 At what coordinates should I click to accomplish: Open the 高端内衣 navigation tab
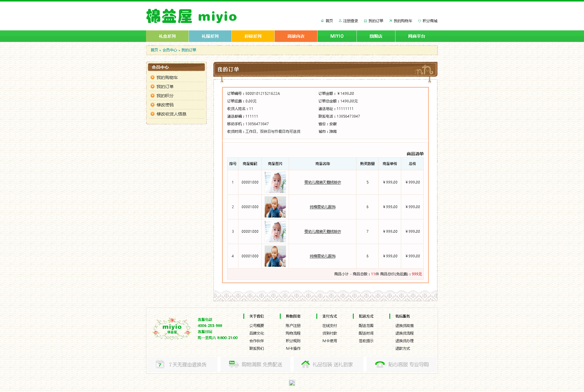tap(296, 36)
